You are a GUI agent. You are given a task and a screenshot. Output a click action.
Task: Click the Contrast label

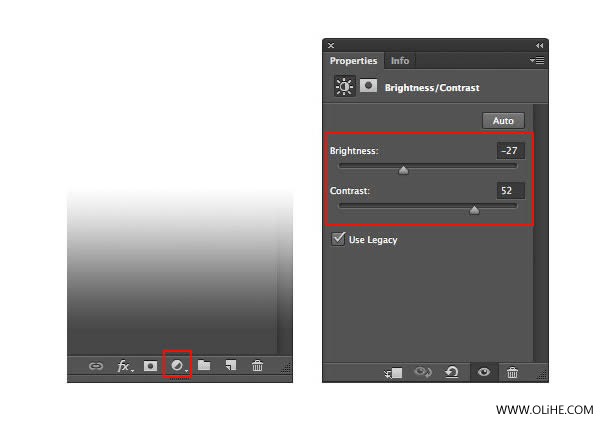click(x=350, y=191)
